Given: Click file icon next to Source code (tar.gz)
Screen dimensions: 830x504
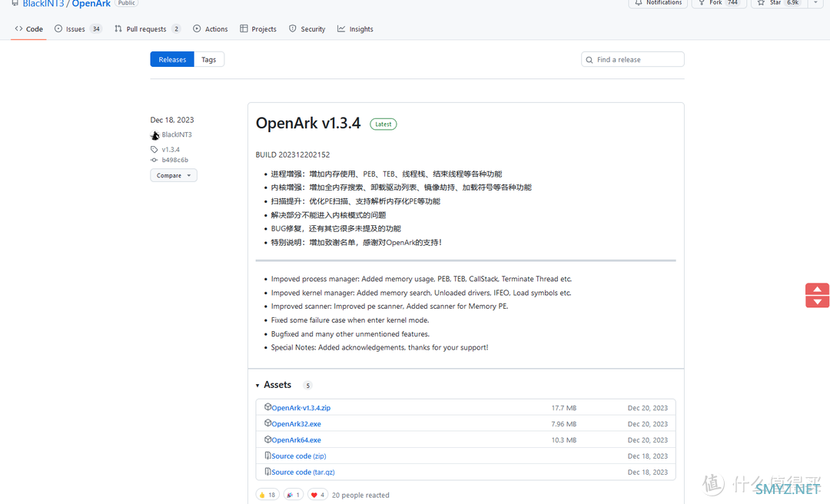Looking at the screenshot, I should pyautogui.click(x=268, y=471).
